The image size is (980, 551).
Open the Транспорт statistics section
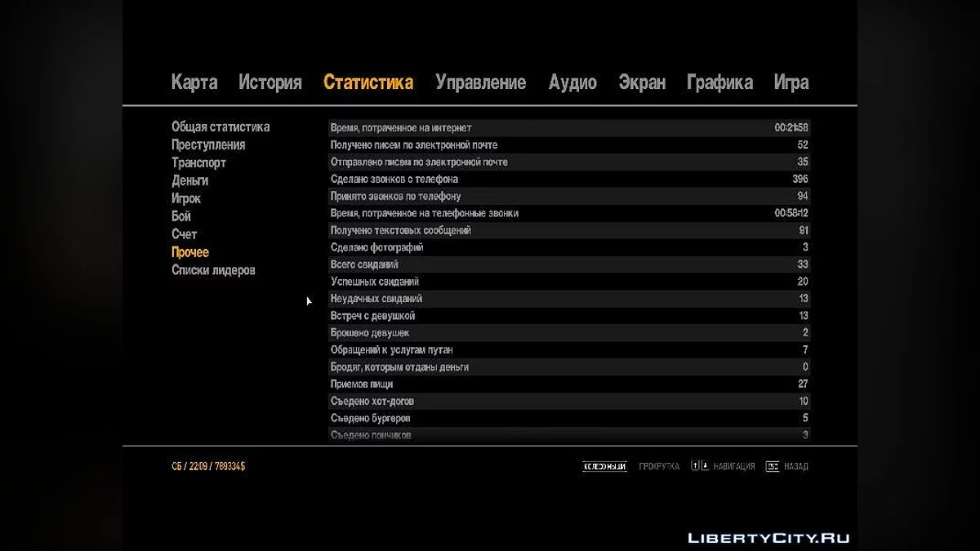(x=198, y=162)
